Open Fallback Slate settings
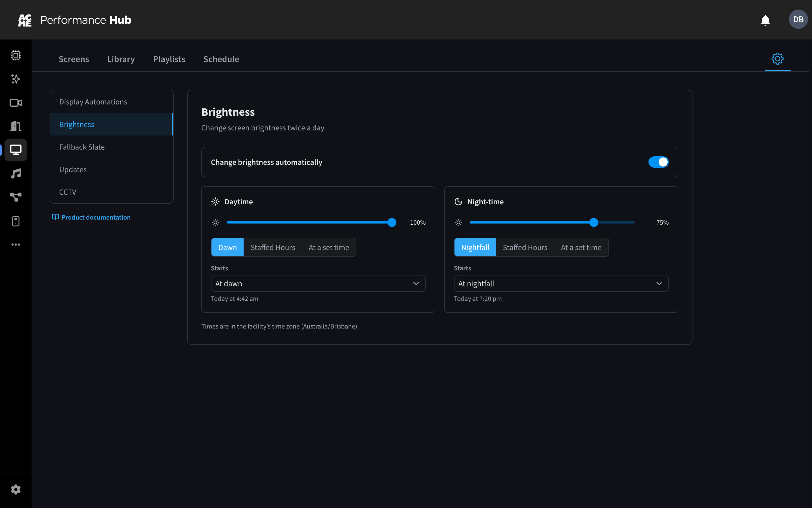Image resolution: width=812 pixels, height=508 pixels. [111, 147]
